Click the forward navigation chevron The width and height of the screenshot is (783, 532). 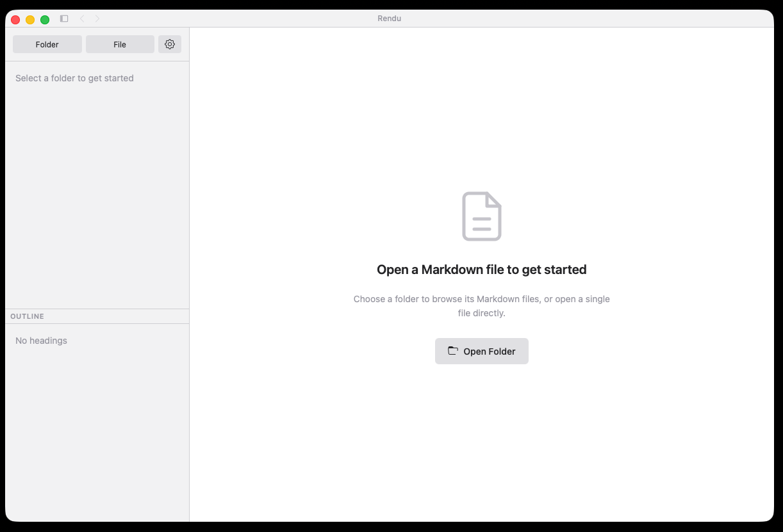point(97,19)
